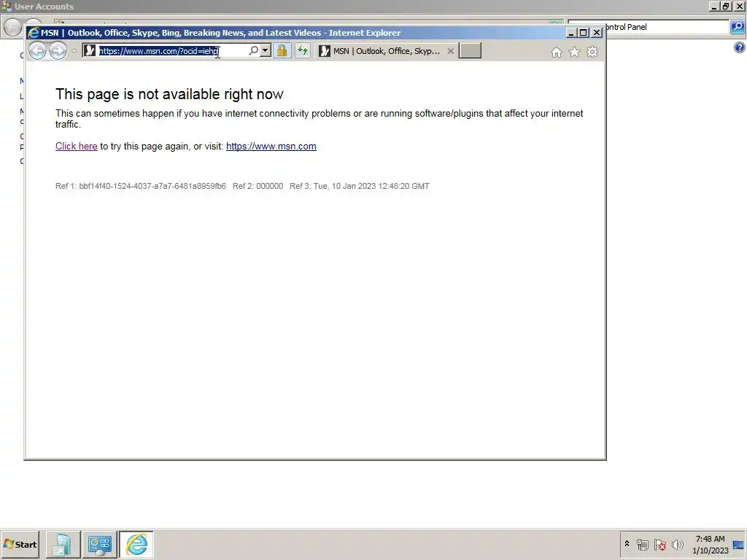Open the clock showing 7:48 AM
747x560 pixels.
point(710,544)
